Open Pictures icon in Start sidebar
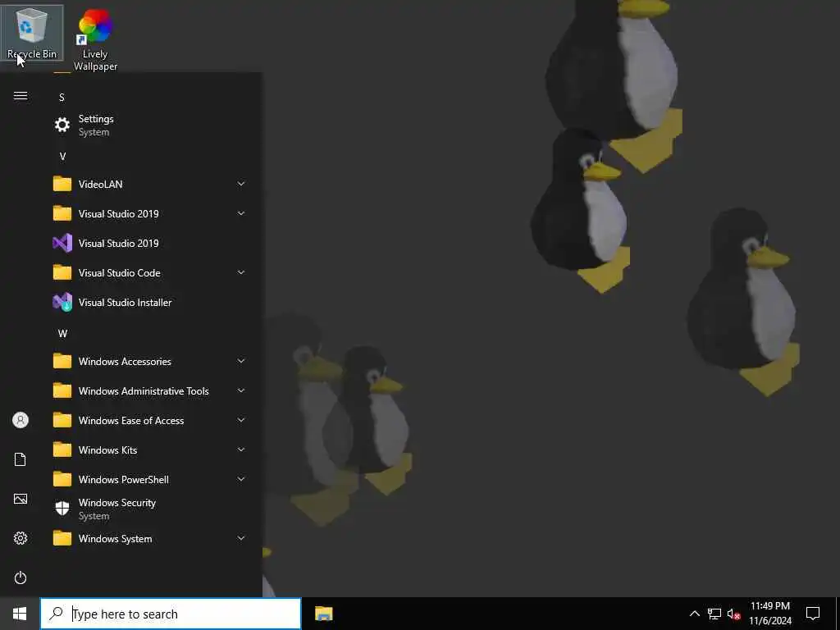 (x=21, y=499)
